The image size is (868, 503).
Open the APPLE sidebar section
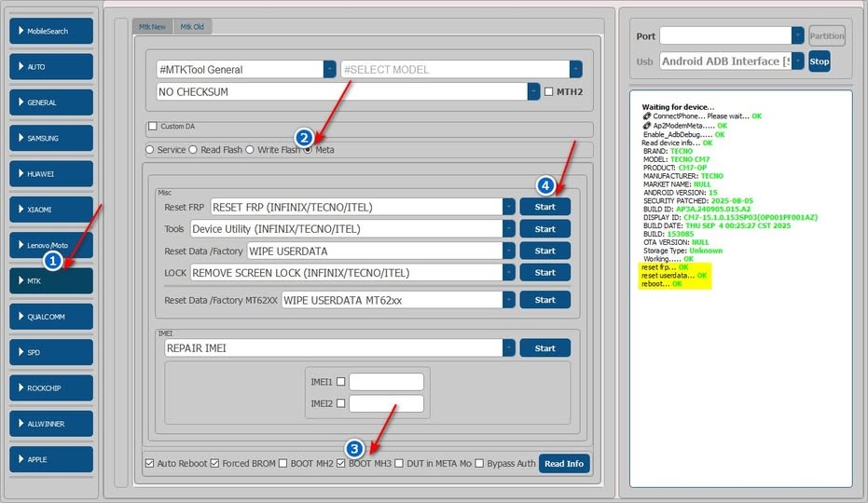(52, 459)
